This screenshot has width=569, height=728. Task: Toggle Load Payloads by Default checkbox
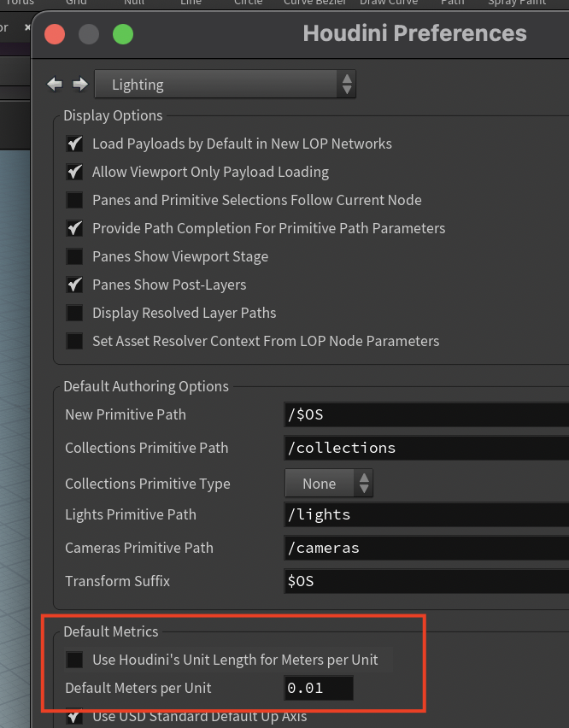point(74,144)
